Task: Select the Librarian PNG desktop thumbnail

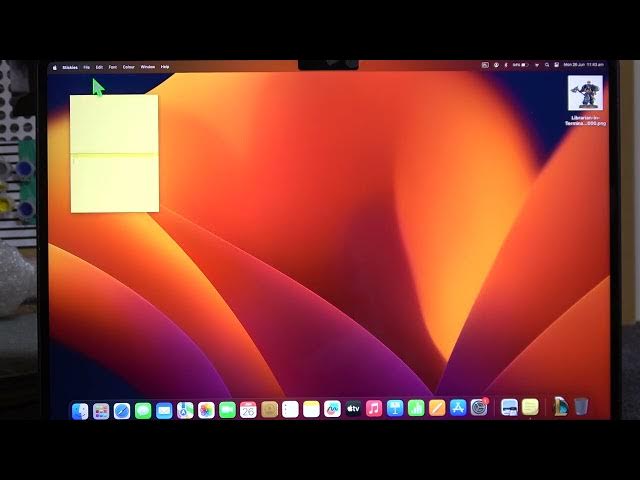Action: click(x=585, y=93)
